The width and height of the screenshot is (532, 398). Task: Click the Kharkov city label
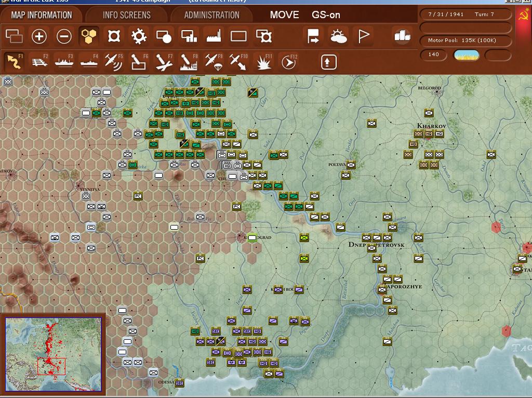[x=432, y=126]
